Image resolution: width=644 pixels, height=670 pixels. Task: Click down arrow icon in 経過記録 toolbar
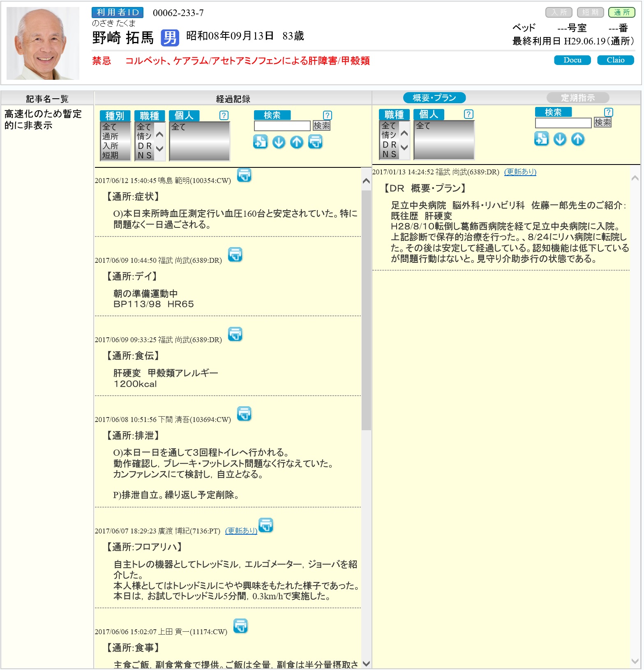click(279, 142)
